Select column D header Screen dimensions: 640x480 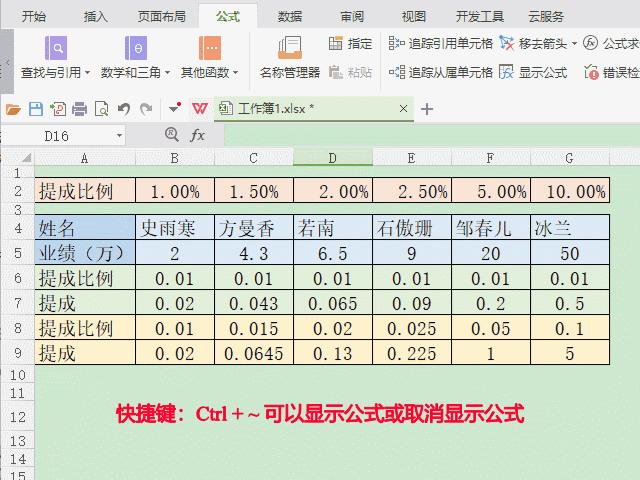(x=333, y=158)
